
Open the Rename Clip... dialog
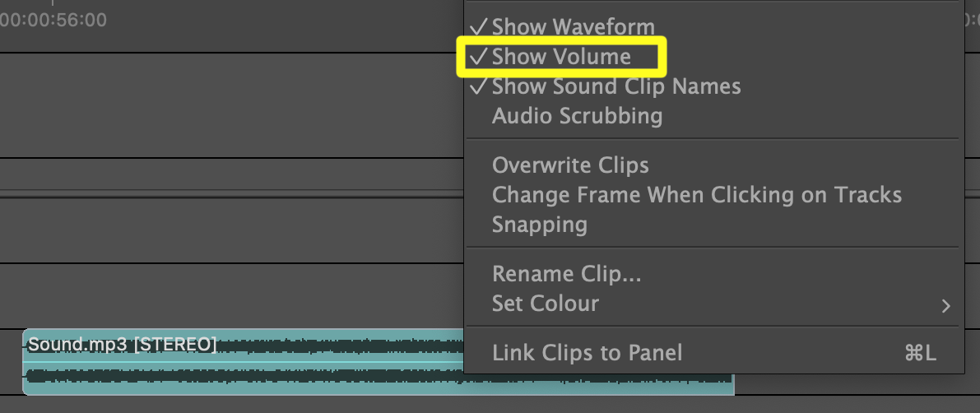pos(566,273)
